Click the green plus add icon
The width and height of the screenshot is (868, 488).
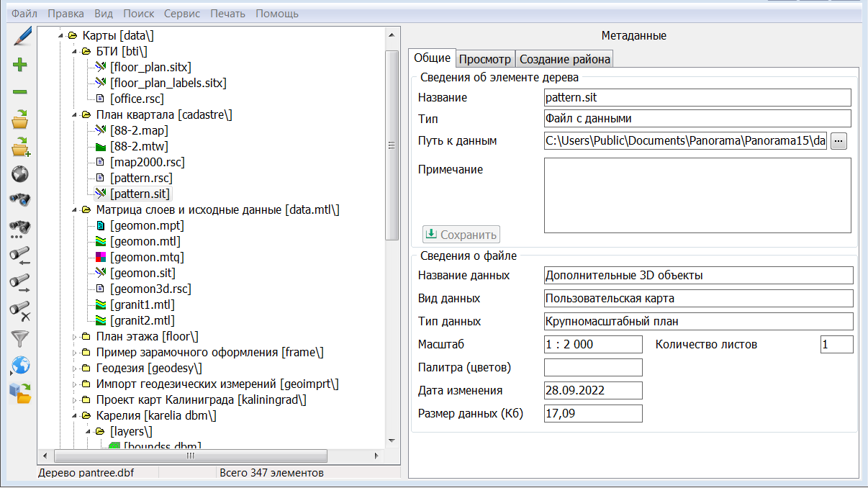pos(20,65)
